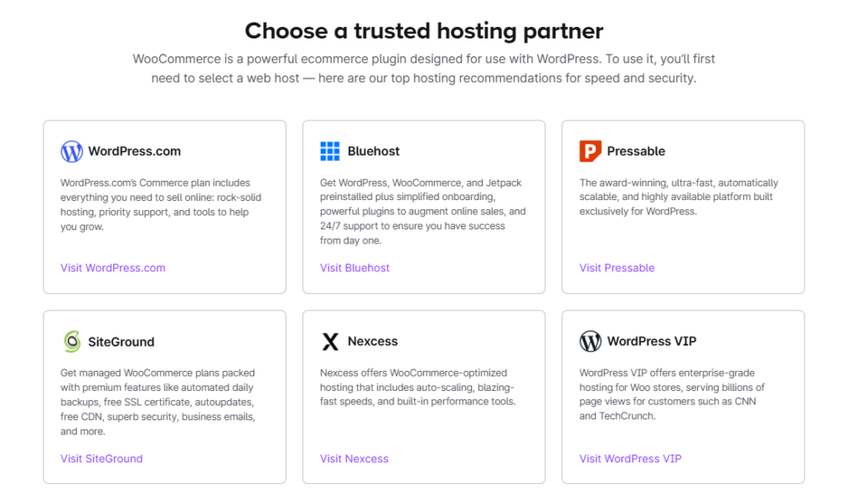Go to the Visit Nexcess link
The width and height of the screenshot is (858, 504).
click(354, 459)
